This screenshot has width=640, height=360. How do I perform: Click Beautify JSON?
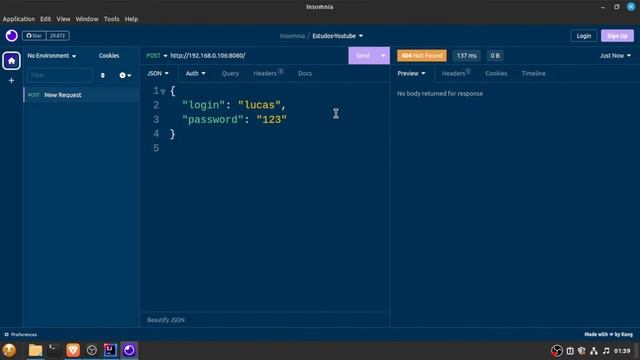click(166, 320)
